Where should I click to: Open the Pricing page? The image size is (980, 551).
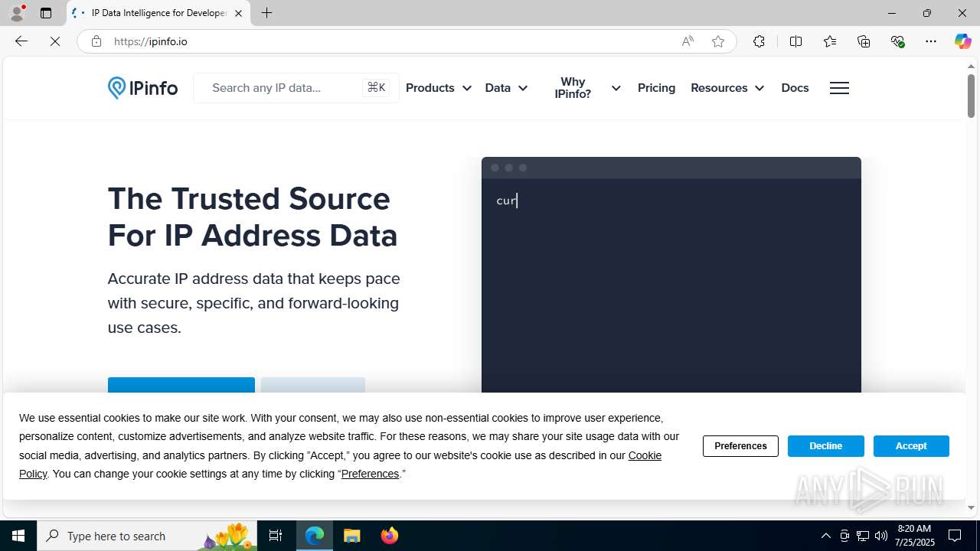coord(656,88)
